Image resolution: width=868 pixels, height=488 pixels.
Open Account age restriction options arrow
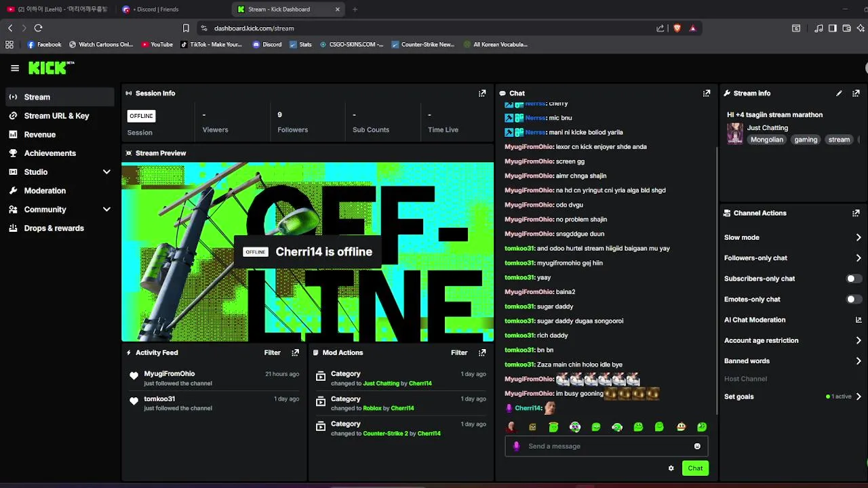pyautogui.click(x=859, y=340)
